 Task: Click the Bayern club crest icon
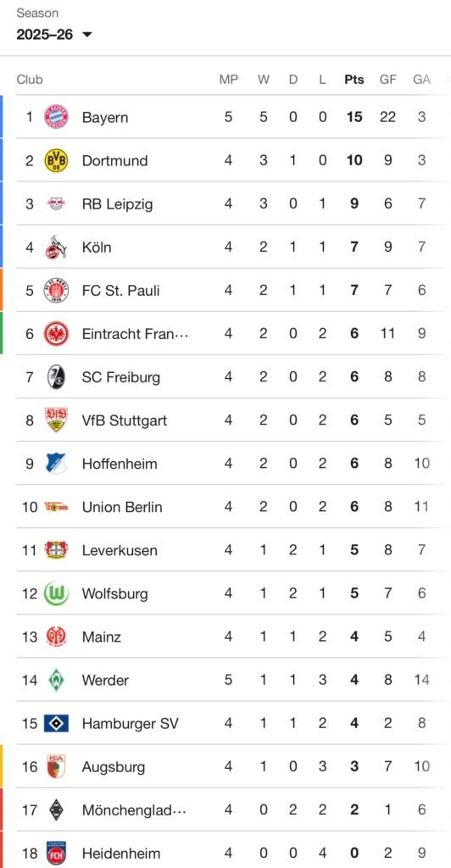[x=56, y=117]
